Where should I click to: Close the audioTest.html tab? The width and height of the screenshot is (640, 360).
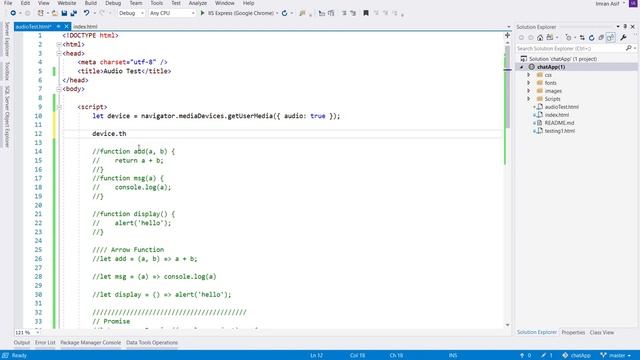pyautogui.click(x=67, y=27)
